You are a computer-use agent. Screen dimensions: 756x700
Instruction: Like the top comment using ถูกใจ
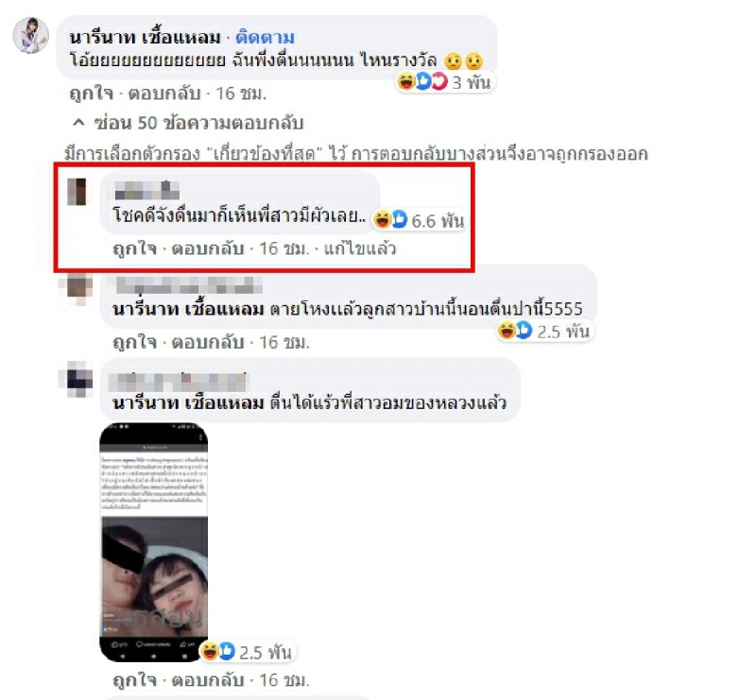tap(91, 94)
